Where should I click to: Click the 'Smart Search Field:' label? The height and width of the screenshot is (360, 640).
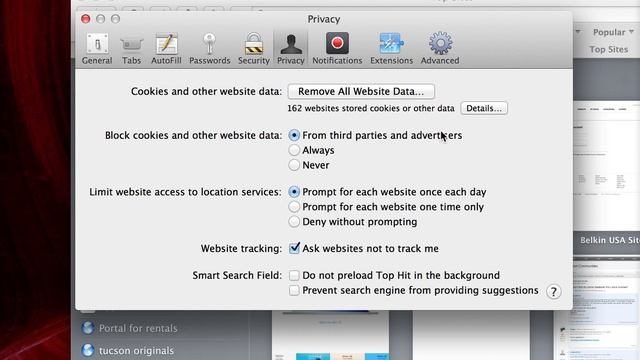(x=237, y=276)
